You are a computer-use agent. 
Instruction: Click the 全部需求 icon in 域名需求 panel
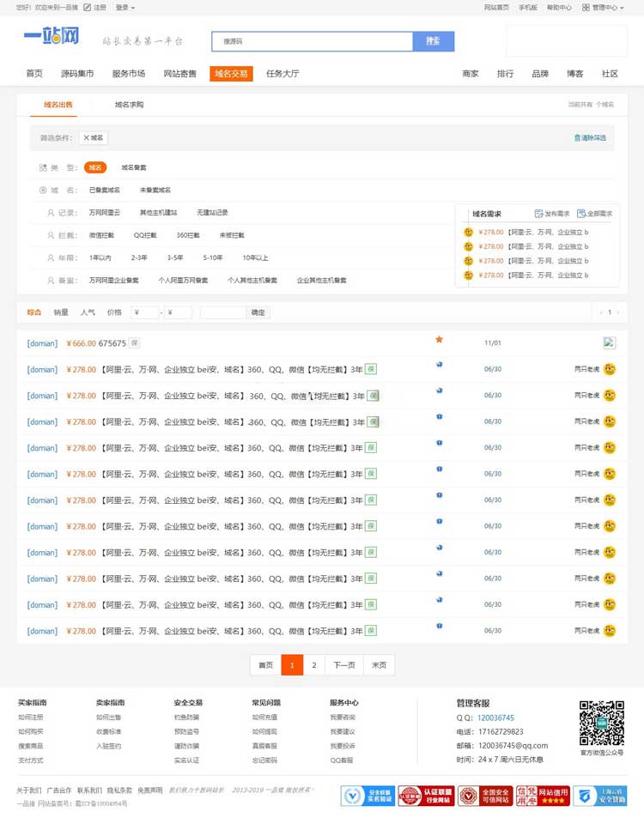[581, 214]
